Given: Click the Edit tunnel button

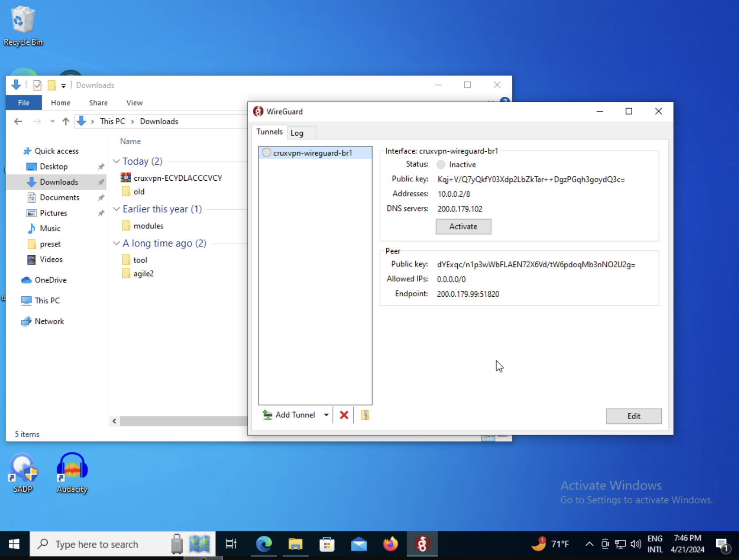Looking at the screenshot, I should (633, 416).
